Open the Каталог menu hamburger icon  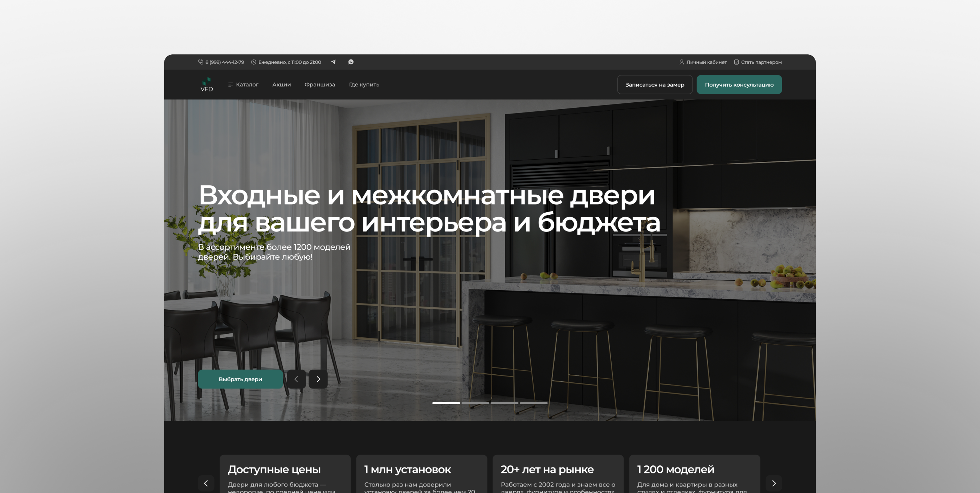pyautogui.click(x=230, y=85)
